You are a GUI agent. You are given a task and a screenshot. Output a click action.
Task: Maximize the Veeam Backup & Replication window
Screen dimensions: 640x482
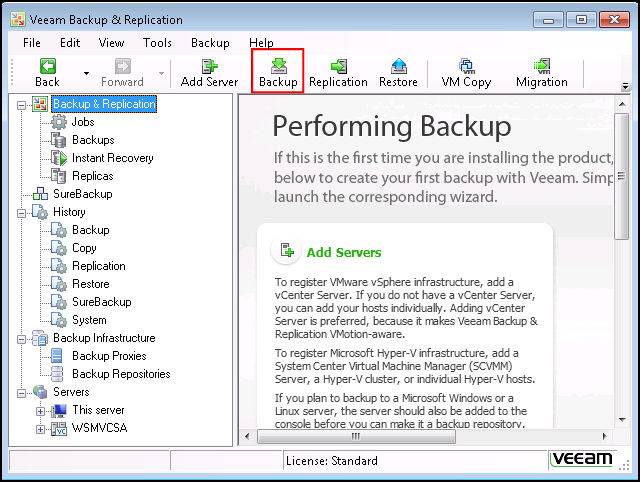[x=581, y=20]
